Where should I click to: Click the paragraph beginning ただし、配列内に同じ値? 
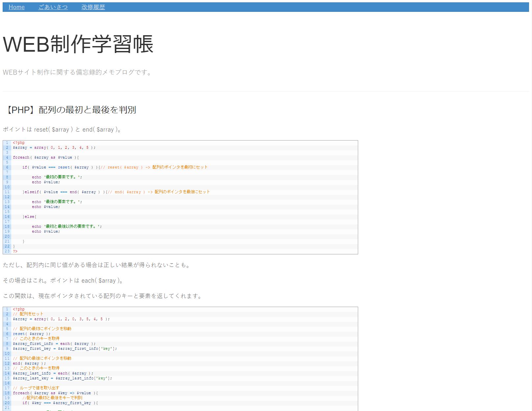[97, 265]
